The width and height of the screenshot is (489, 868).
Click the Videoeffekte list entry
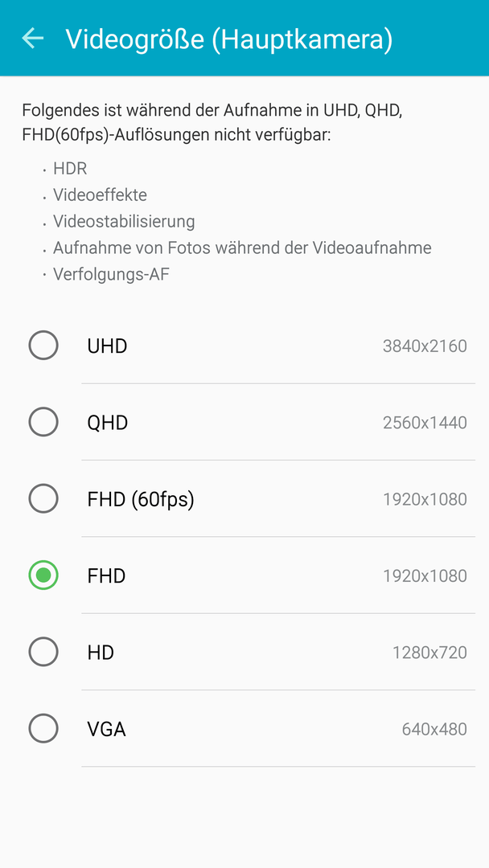click(x=101, y=194)
